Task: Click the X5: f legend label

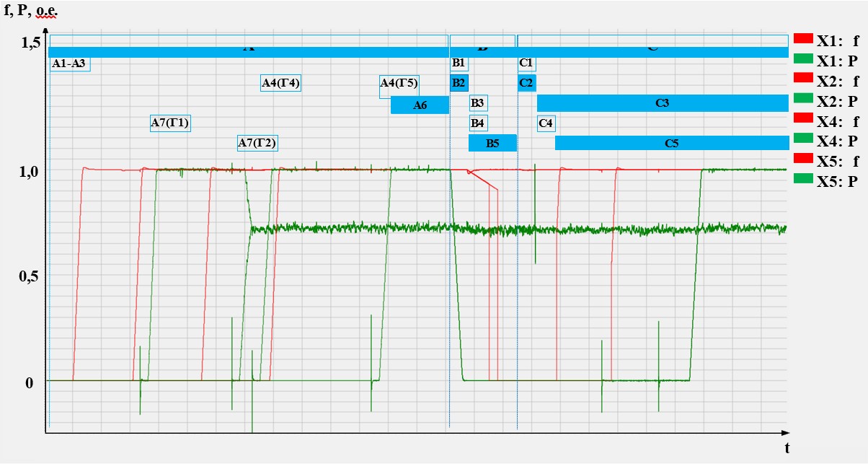Action: [838, 162]
